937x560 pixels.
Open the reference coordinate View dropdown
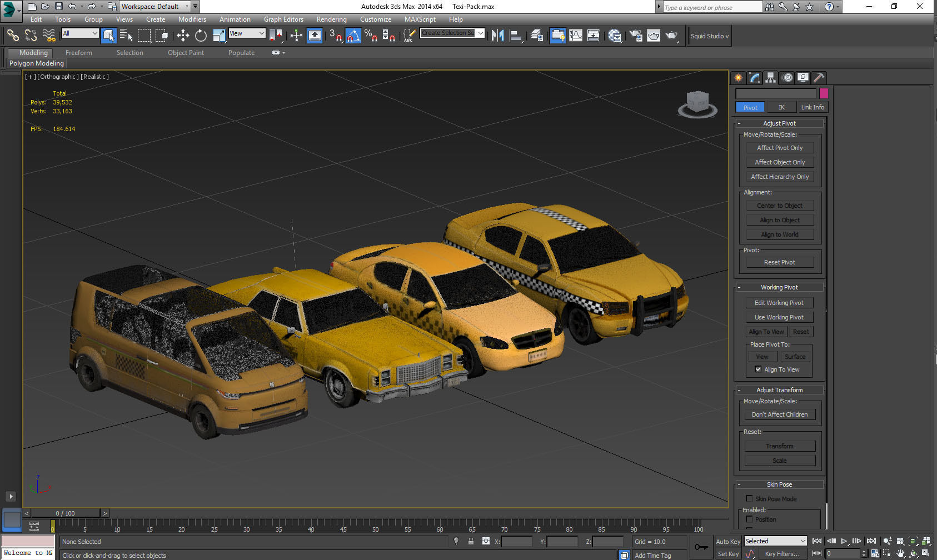[x=247, y=33]
